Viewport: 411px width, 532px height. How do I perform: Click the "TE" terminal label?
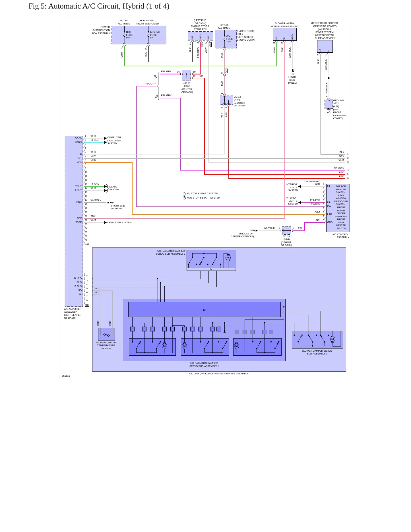80,294
